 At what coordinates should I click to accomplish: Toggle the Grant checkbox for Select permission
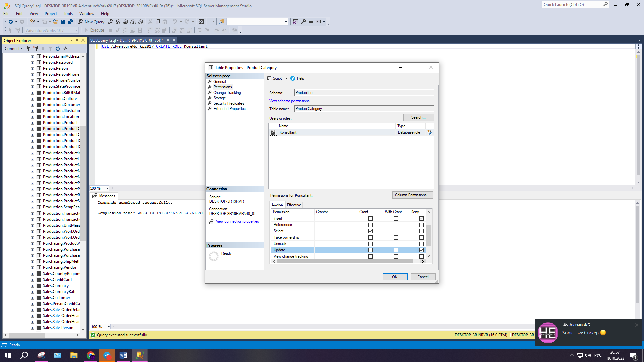point(370,231)
